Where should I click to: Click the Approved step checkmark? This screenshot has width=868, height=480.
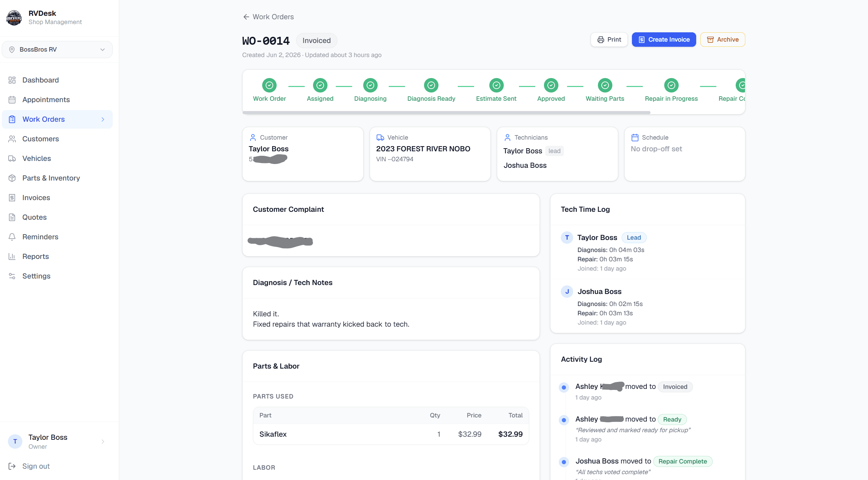coord(551,85)
